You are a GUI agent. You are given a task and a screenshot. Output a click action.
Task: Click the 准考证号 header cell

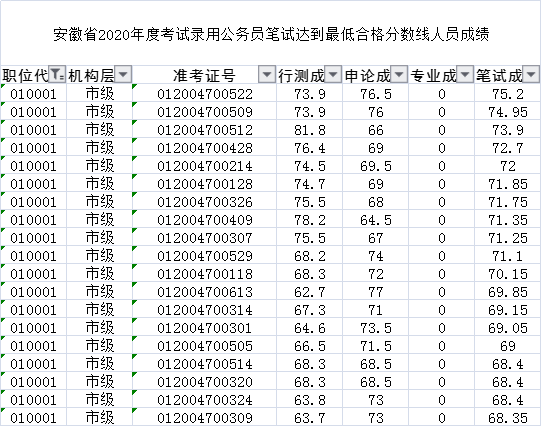click(x=205, y=75)
